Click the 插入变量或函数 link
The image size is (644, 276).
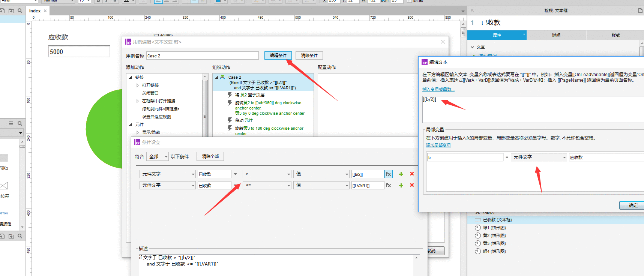pos(438,89)
